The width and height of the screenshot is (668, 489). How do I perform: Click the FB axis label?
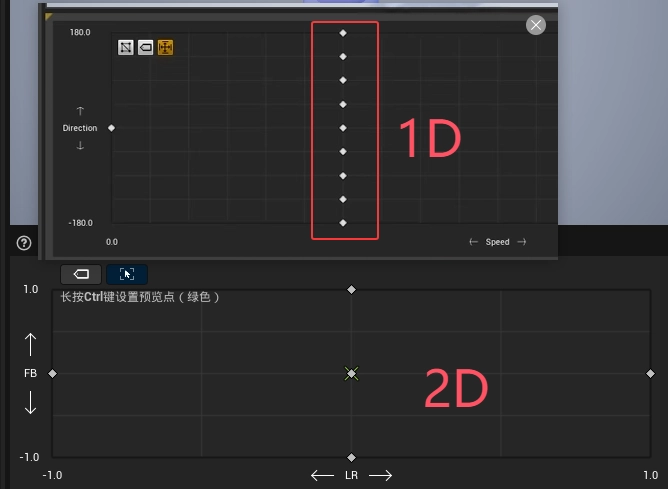click(30, 374)
